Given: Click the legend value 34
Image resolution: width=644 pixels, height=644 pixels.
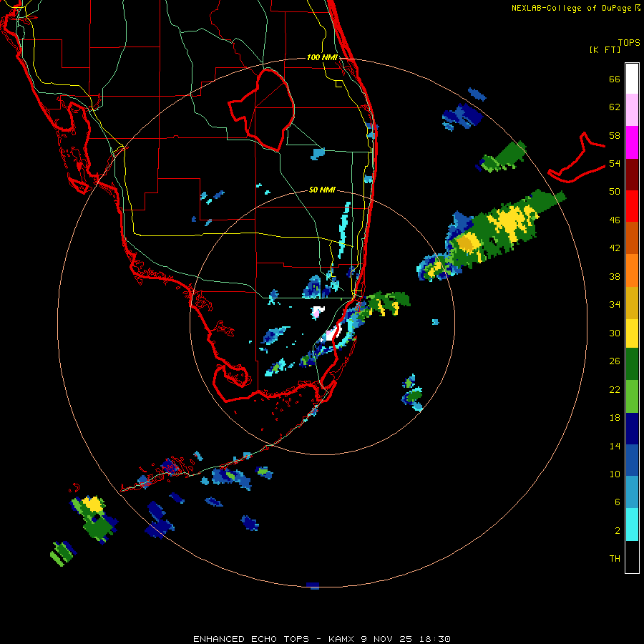Looking at the screenshot, I should point(615,305).
